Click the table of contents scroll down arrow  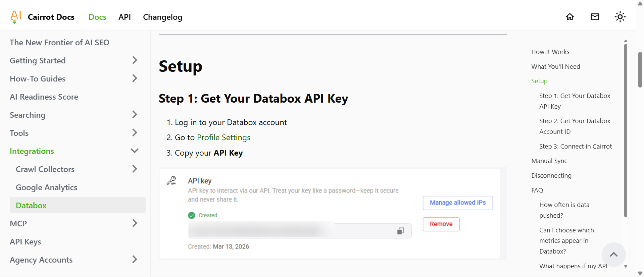pyautogui.click(x=626, y=267)
